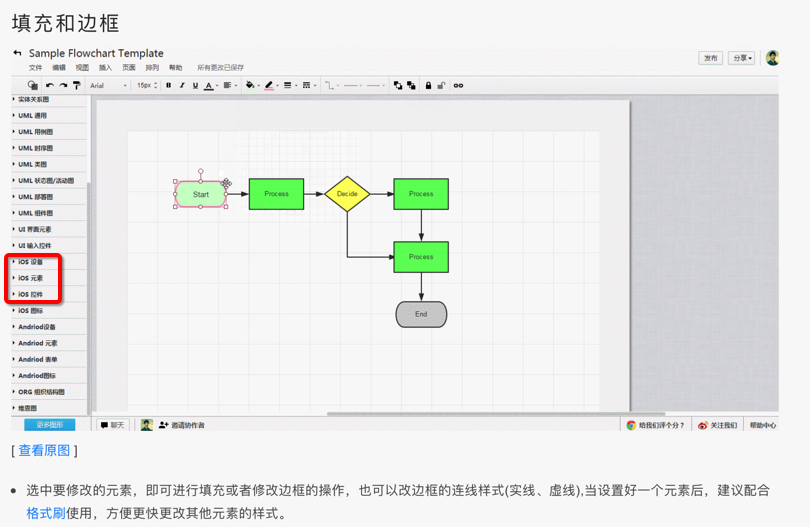Open the 编辑 menu
The height and width of the screenshot is (527, 810).
coord(59,68)
